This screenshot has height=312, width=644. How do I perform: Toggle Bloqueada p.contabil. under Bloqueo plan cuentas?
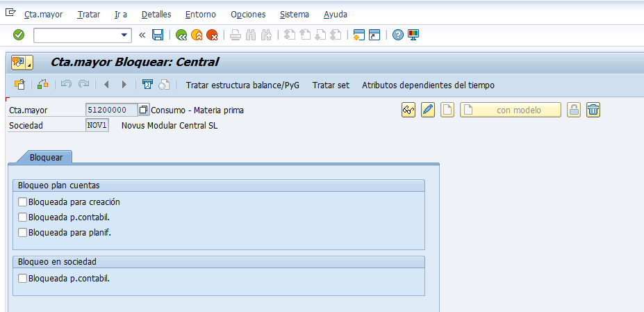pos(23,217)
